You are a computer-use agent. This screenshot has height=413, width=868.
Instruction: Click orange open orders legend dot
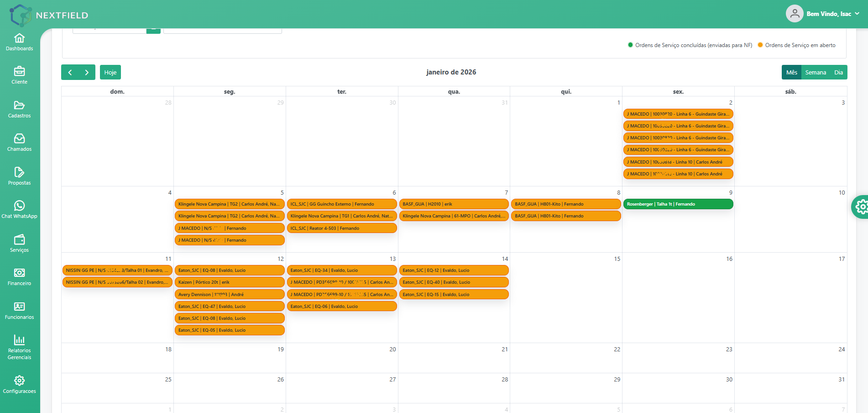pyautogui.click(x=760, y=45)
